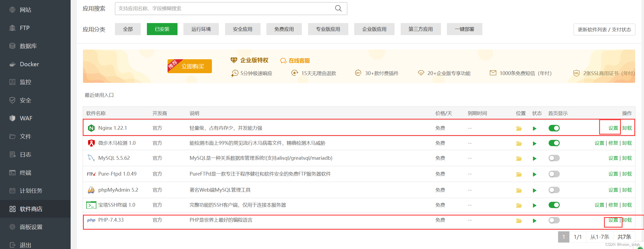Image resolution: width=644 pixels, height=249 pixels.
Task: Click the search magnifier icon
Action: [x=338, y=9]
